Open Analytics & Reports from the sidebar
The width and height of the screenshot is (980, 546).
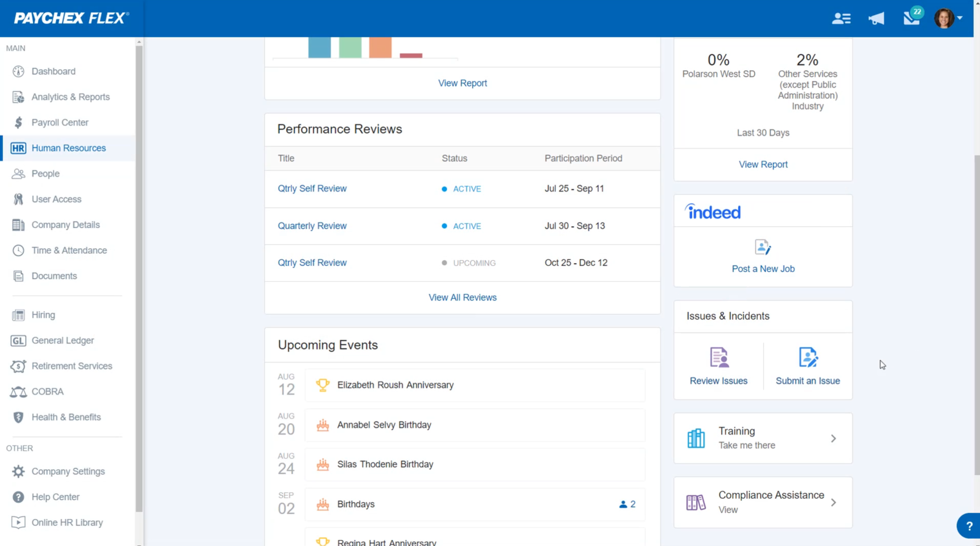[70, 97]
